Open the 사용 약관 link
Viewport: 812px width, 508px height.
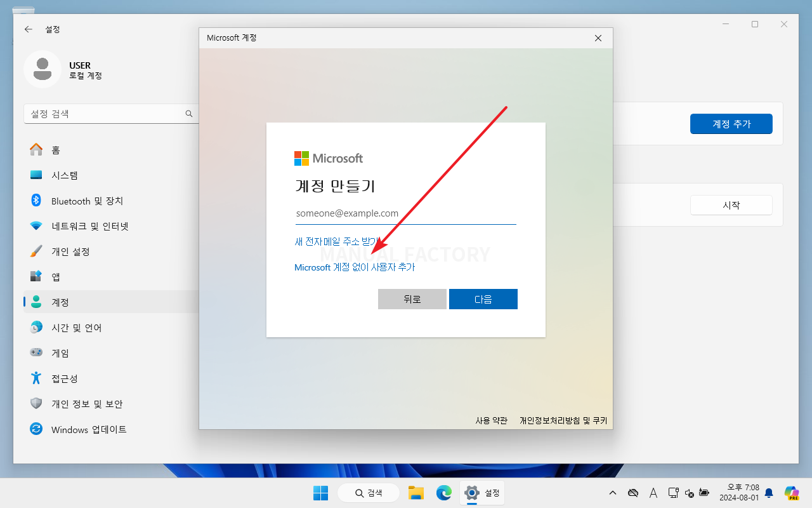[x=492, y=420]
